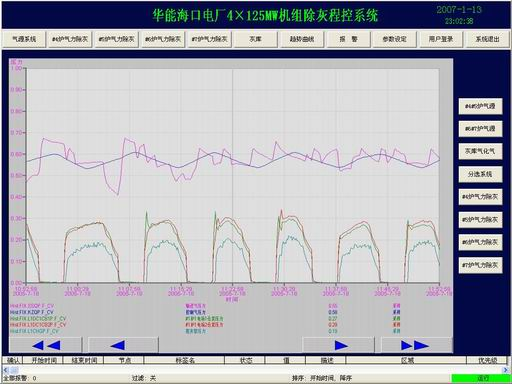Open 灰库 screen from the top toolbar
This screenshot has width=512, height=384.
[256, 39]
